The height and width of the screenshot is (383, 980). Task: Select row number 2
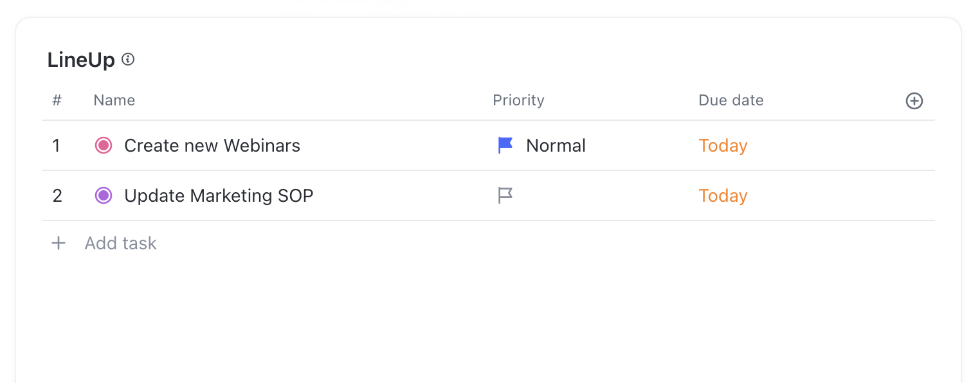(x=57, y=195)
